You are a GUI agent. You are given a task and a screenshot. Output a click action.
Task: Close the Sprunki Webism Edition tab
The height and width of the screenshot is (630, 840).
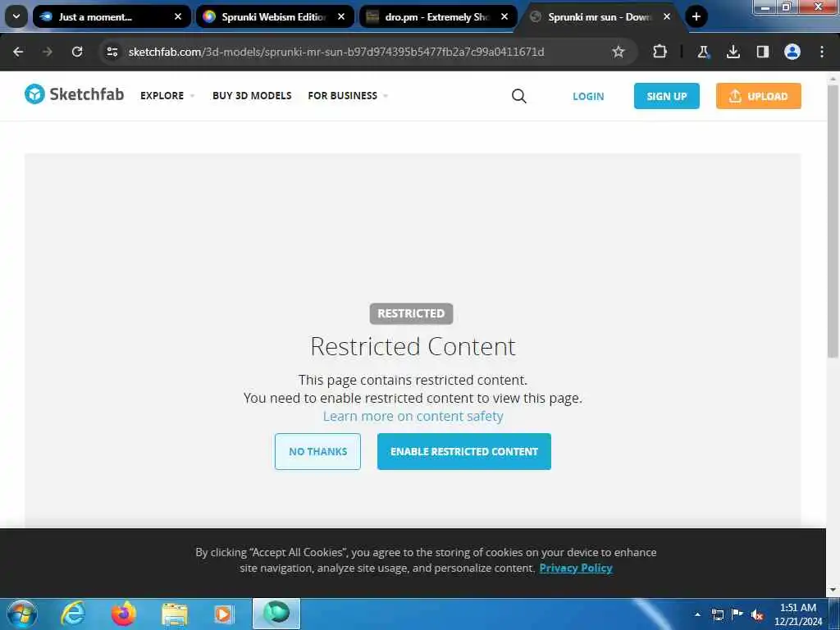tap(341, 16)
